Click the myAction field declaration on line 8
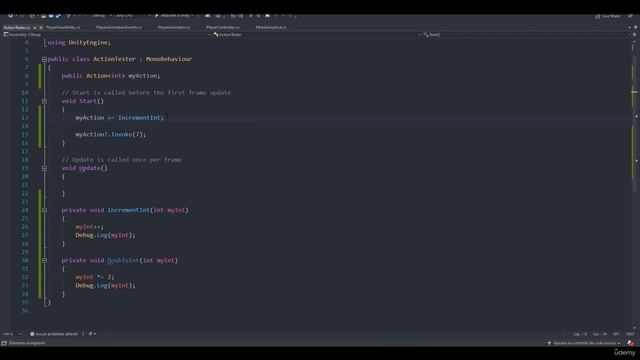 tap(143, 76)
